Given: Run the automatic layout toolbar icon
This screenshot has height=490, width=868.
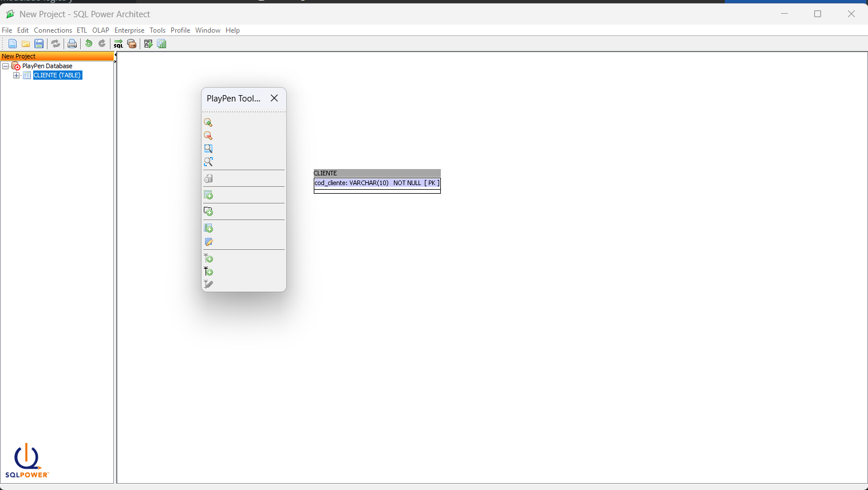Looking at the screenshot, I should click(148, 44).
